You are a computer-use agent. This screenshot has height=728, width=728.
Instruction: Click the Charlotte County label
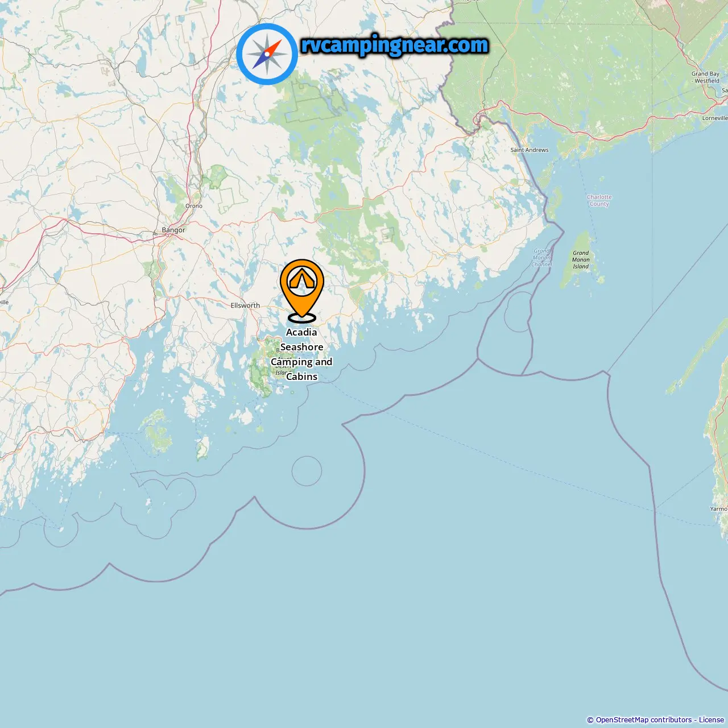point(599,200)
